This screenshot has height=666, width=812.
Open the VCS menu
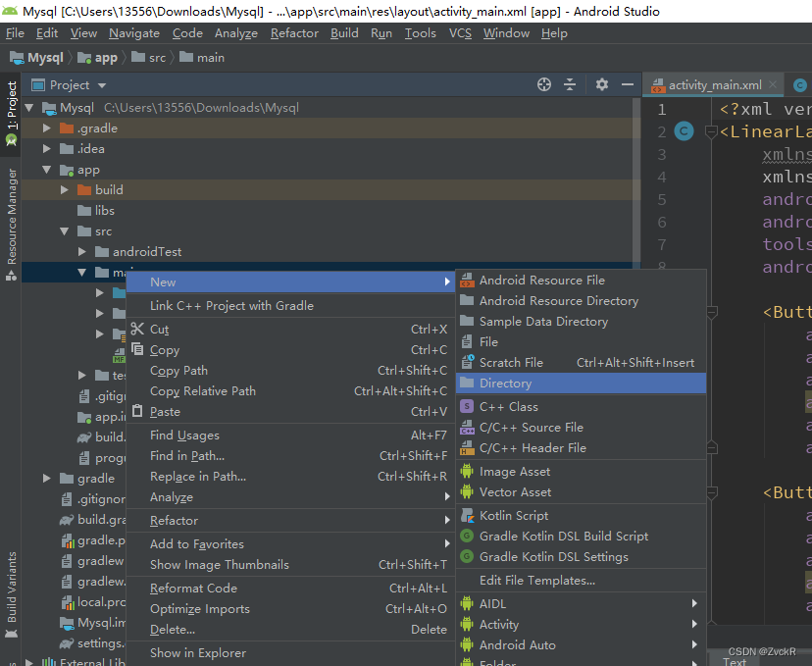pos(460,33)
